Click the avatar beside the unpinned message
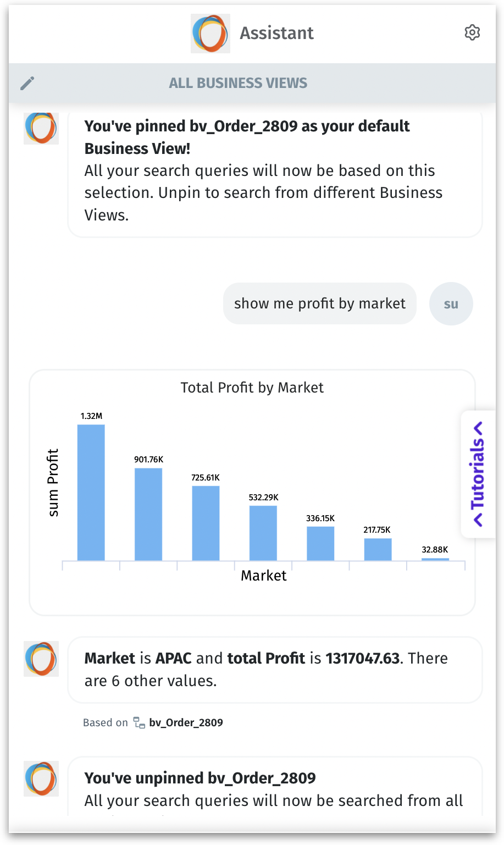Screen dimensions: 504x845 [x=41, y=778]
